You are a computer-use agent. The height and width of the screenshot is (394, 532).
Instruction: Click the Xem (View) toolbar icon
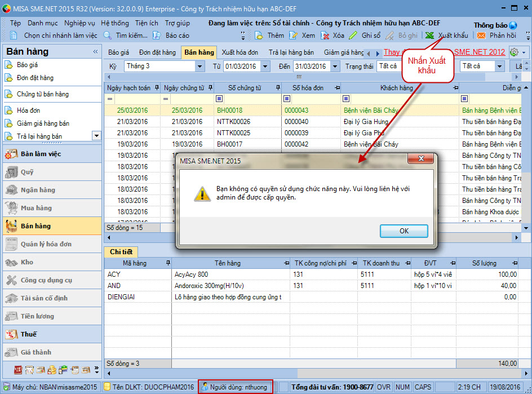tap(293, 36)
